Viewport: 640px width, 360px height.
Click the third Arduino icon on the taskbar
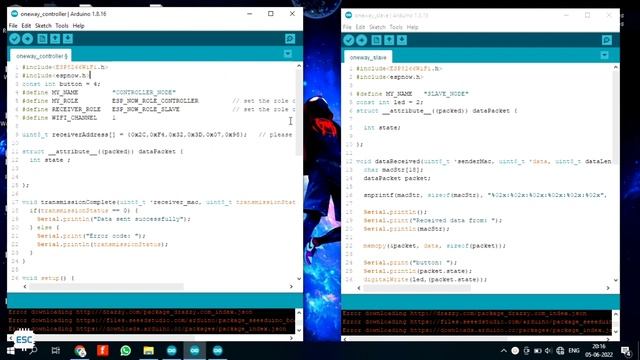pyautogui.click(x=218, y=351)
